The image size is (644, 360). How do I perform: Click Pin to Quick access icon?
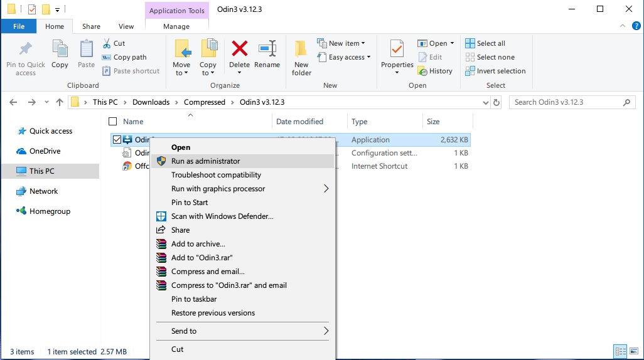tap(26, 49)
